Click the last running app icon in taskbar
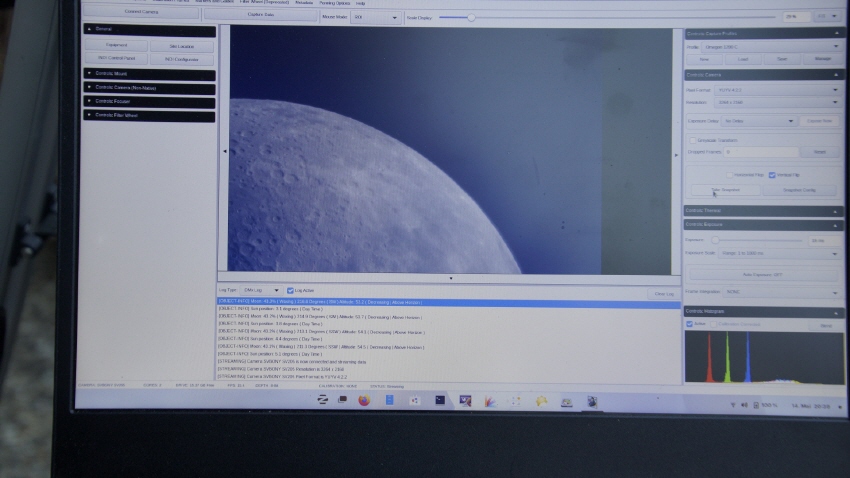Screen dimensions: 850x478 point(592,402)
